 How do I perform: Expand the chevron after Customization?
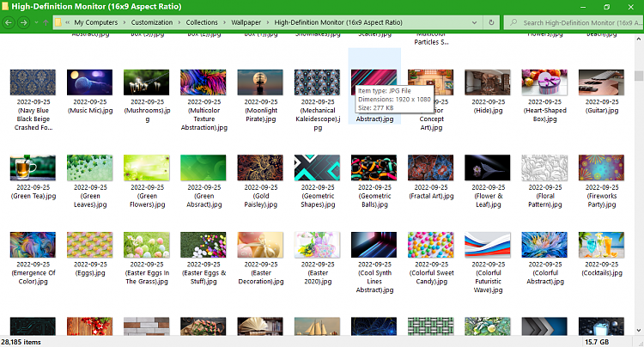point(179,22)
